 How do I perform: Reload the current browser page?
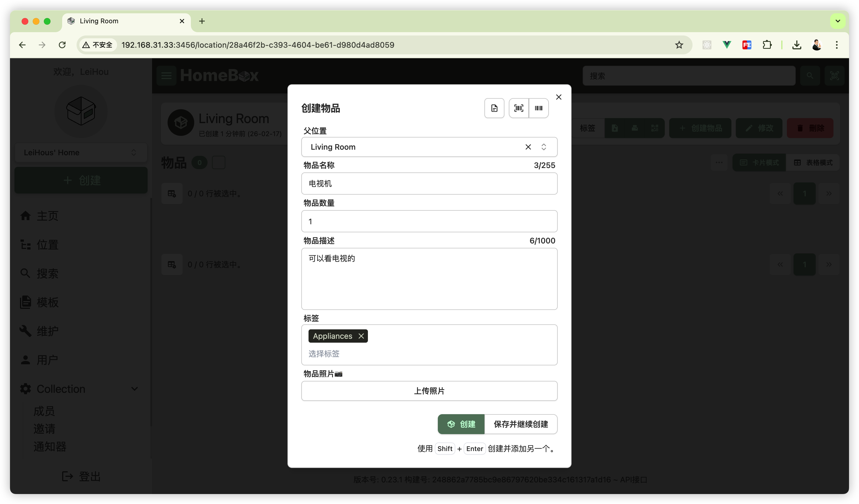62,45
